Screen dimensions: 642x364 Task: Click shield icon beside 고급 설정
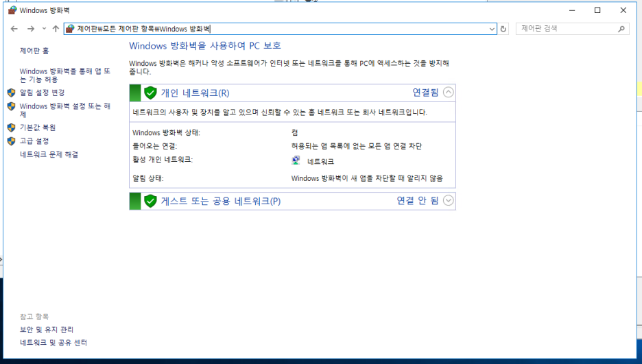(12, 141)
